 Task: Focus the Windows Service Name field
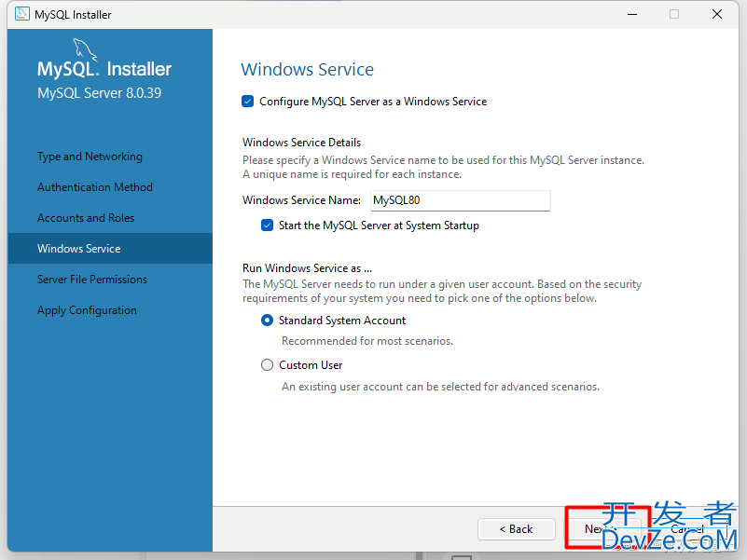(460, 200)
